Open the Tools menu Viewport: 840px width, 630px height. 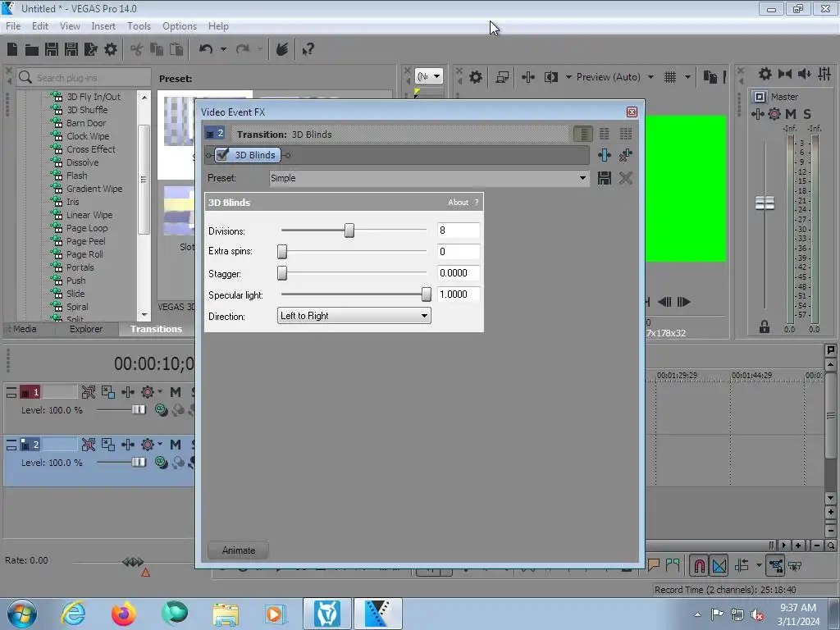tap(139, 25)
